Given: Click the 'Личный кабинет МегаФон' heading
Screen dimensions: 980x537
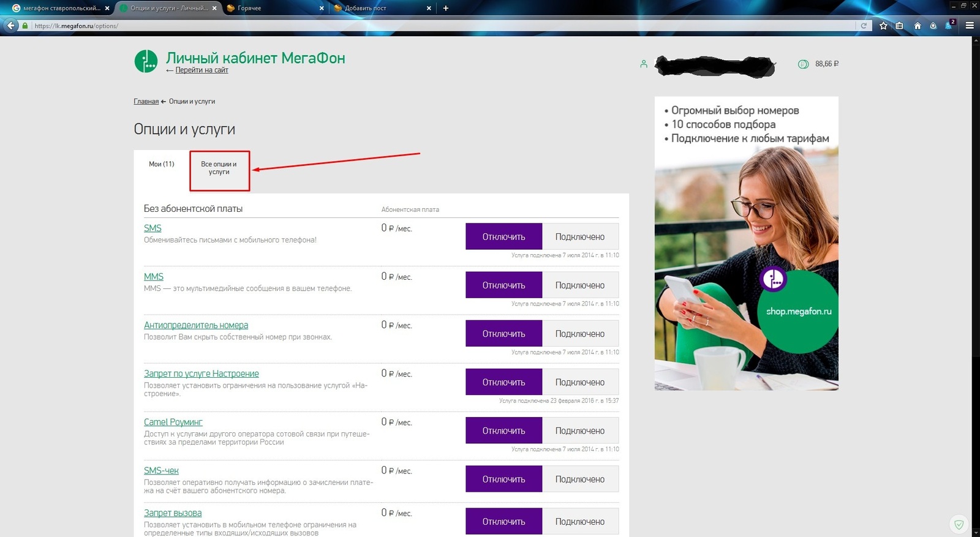Looking at the screenshot, I should pos(255,58).
